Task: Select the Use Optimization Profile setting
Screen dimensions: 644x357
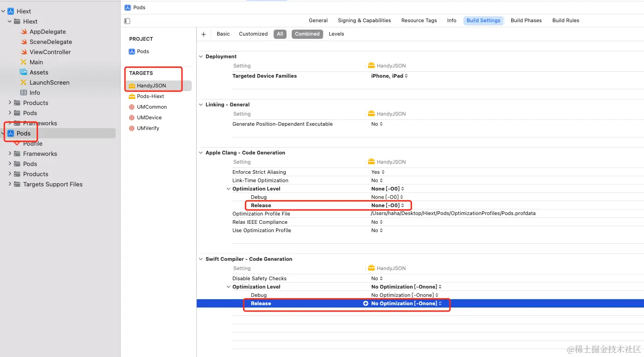Action: tap(262, 230)
